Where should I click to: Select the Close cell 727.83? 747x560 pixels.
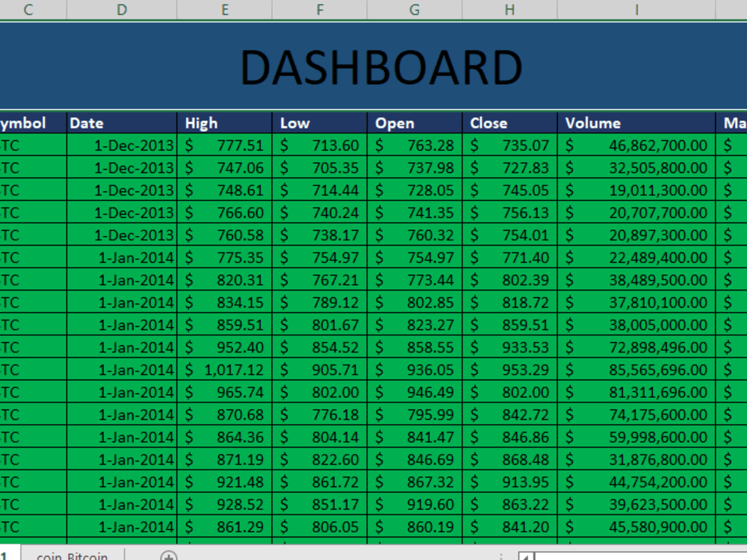click(509, 167)
